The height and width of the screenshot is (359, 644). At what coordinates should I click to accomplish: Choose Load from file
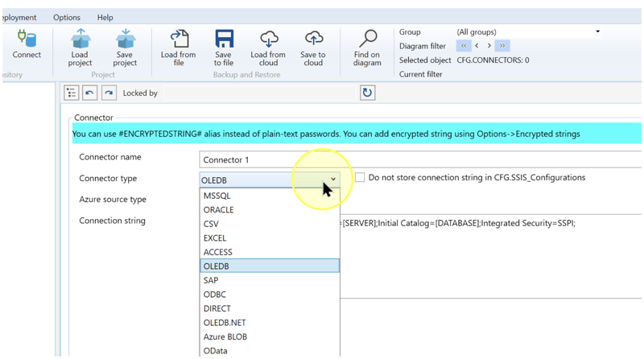coord(179,47)
